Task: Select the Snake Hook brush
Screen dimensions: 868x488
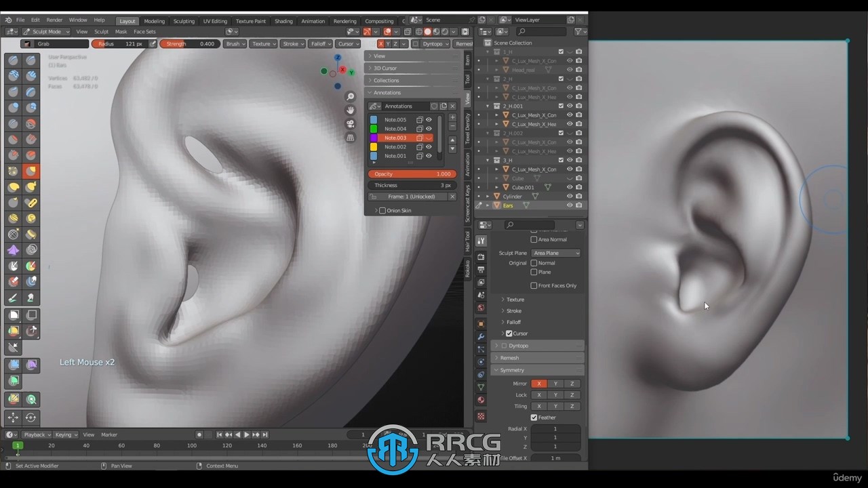Action: coord(31,187)
